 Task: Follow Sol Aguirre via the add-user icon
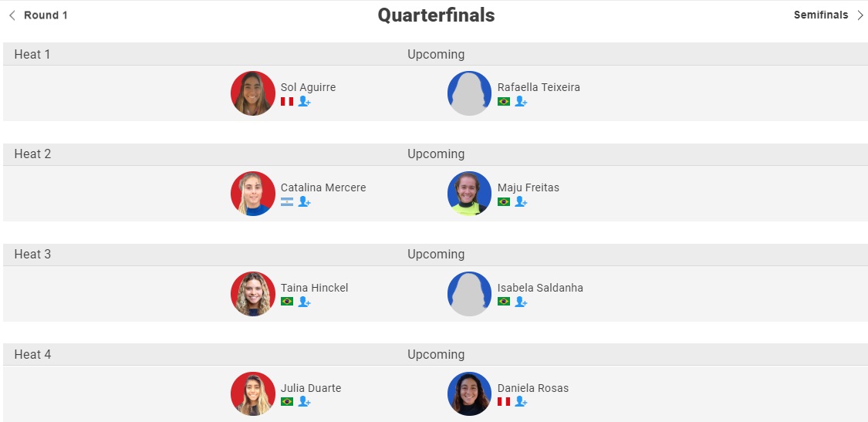click(x=305, y=101)
